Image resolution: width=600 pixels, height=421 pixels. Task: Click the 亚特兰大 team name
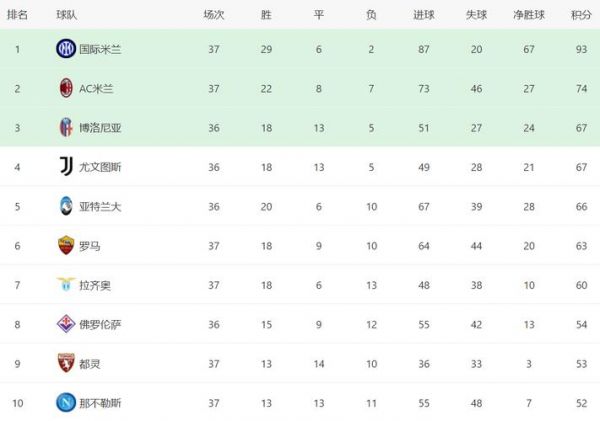(100, 207)
